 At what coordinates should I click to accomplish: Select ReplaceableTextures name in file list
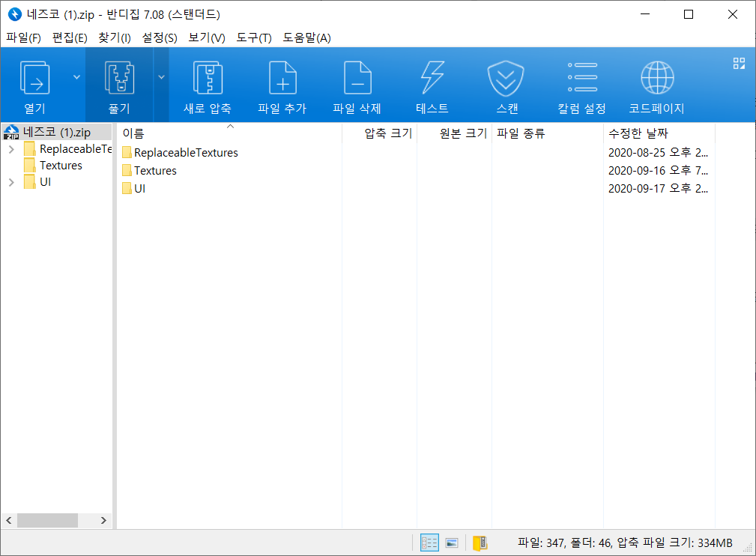coord(186,153)
